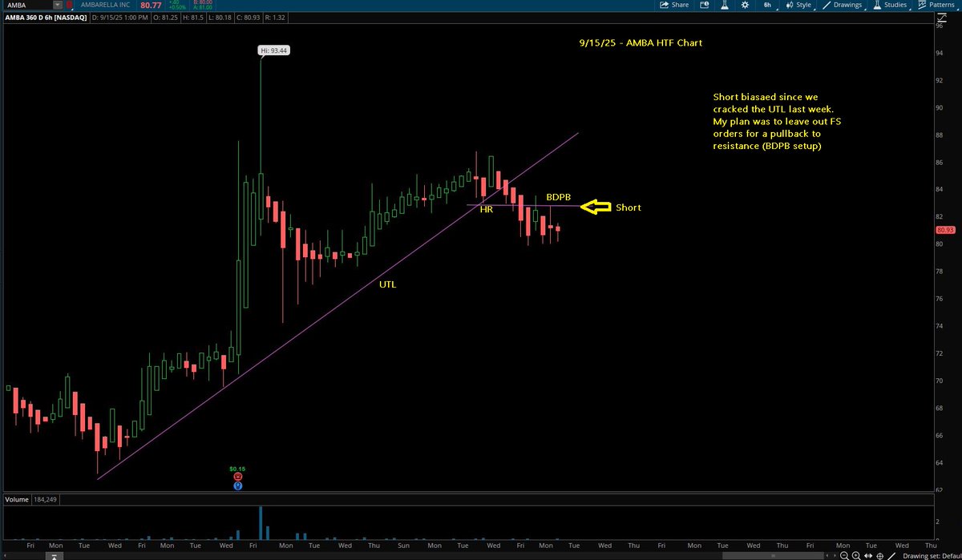Click the horizontal pan arrows icon
The image size is (962, 560).
click(868, 555)
